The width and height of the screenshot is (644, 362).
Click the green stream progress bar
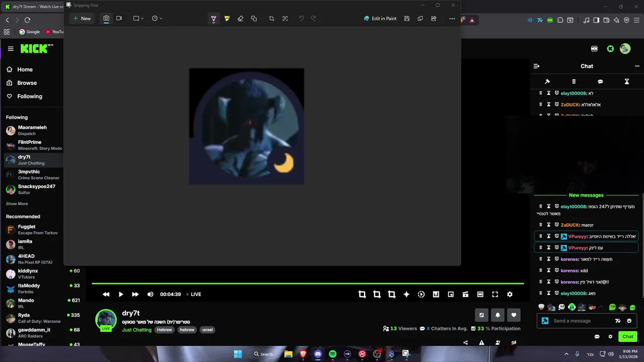[307, 284]
